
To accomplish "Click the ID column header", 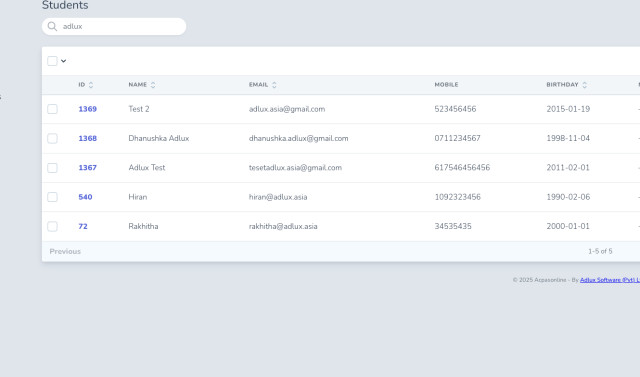I will tap(82, 85).
